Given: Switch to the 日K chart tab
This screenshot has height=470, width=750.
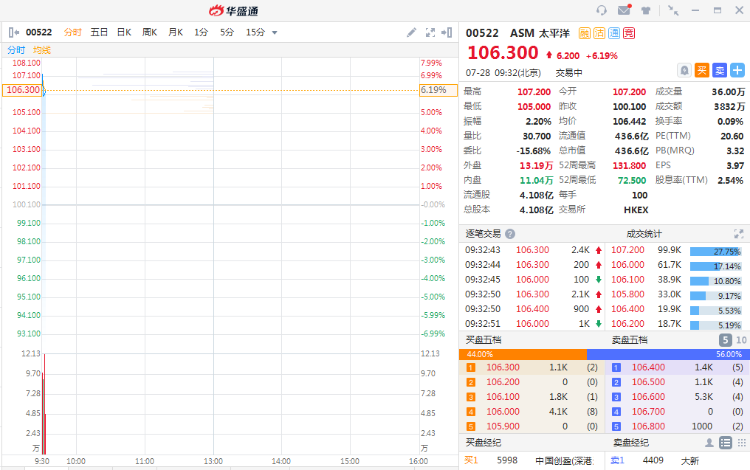Looking at the screenshot, I should (x=124, y=32).
